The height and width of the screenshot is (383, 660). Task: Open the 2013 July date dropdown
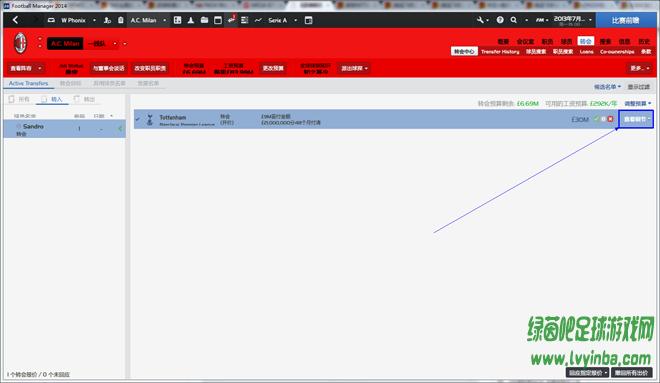572,20
